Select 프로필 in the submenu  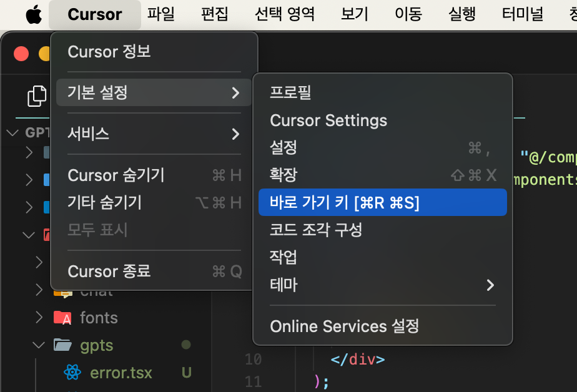point(383,92)
